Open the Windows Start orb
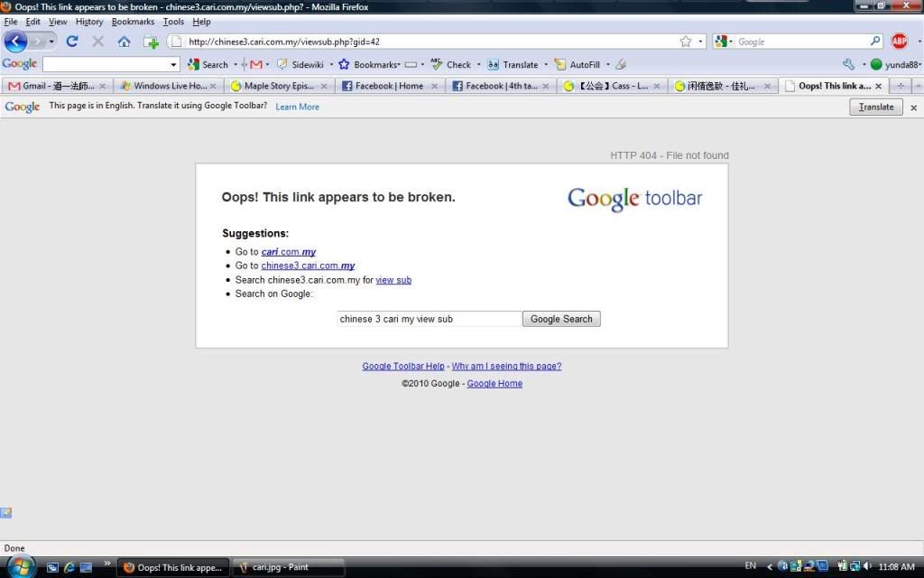The image size is (924, 578). pyautogui.click(x=20, y=567)
